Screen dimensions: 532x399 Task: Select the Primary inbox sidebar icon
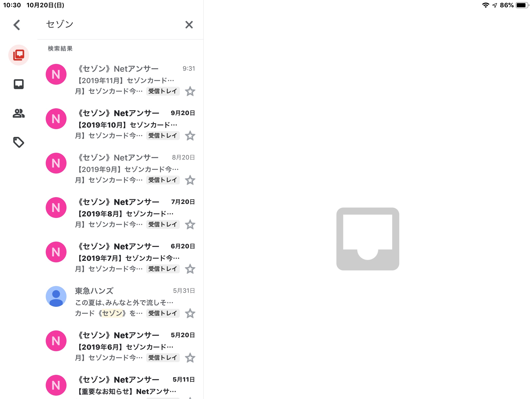click(x=19, y=84)
